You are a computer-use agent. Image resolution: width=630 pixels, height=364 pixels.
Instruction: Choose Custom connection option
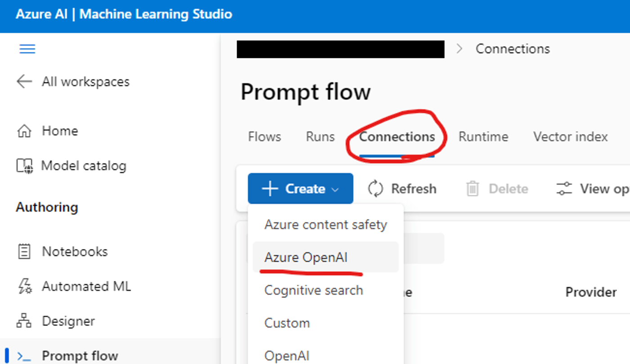point(326,323)
